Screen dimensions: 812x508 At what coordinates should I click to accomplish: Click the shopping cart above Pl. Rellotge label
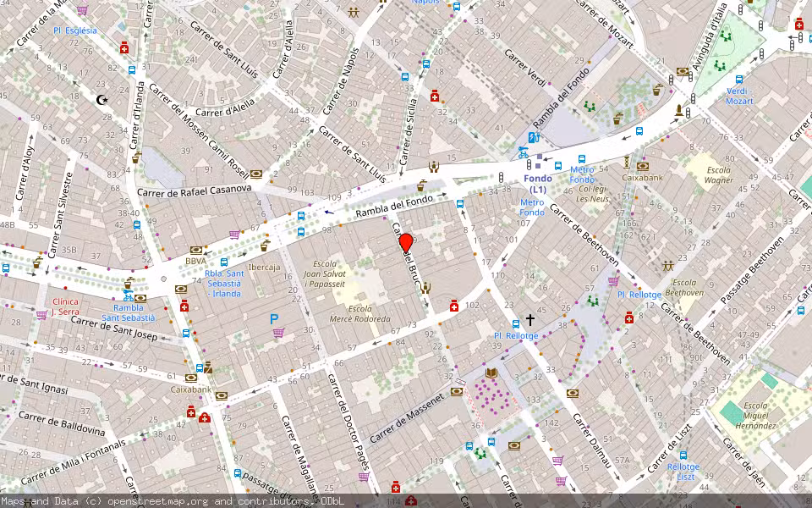point(614,281)
